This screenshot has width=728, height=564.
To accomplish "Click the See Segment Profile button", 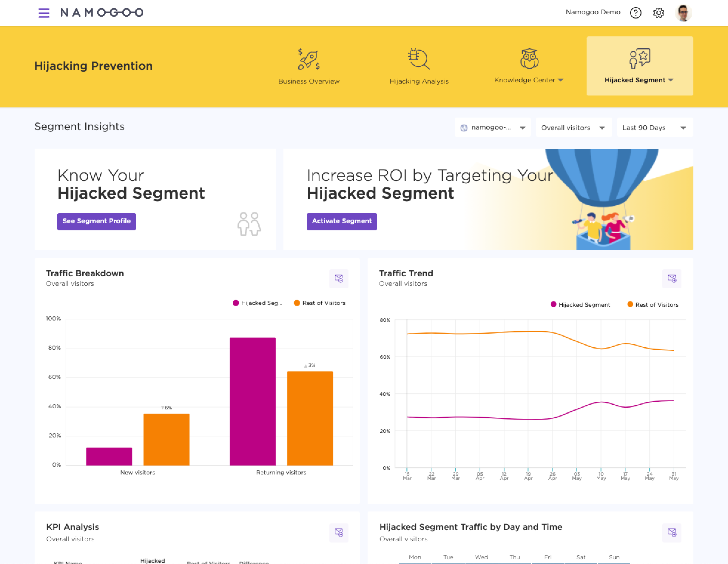I will tap(97, 221).
